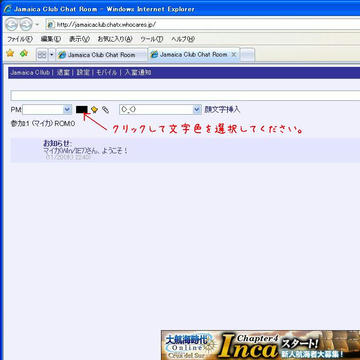The image size is (360, 360).
Task: Open the ヘルプ menu
Action: 183,39
